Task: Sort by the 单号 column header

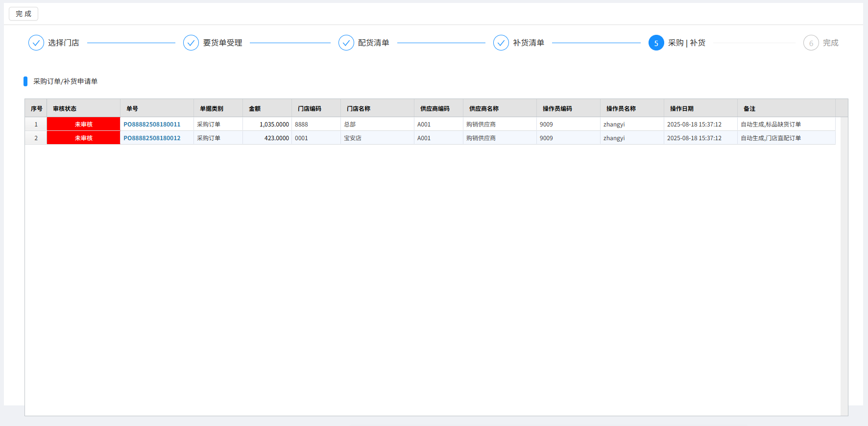Action: (157, 108)
